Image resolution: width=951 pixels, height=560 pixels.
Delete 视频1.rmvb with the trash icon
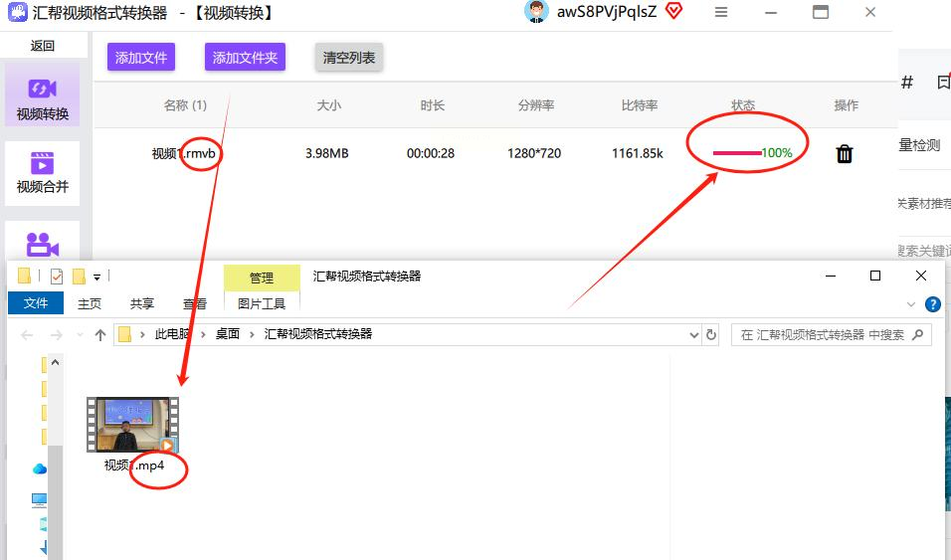[845, 153]
